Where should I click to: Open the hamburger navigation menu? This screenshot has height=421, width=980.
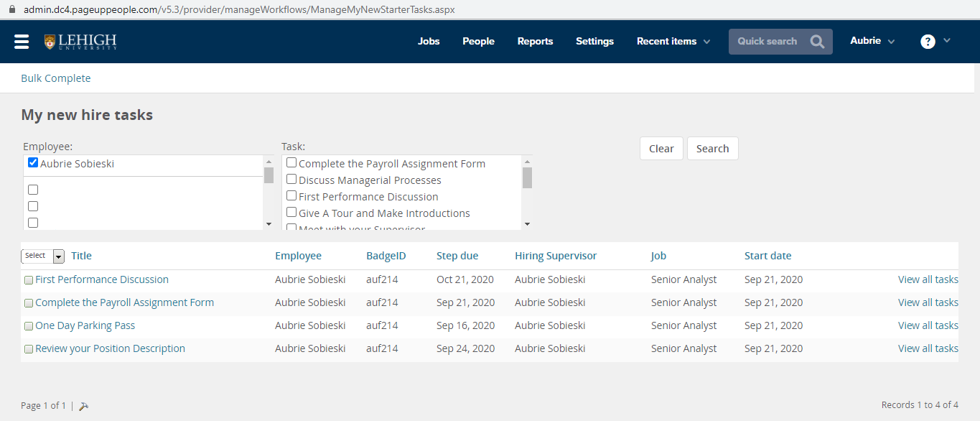pyautogui.click(x=22, y=41)
